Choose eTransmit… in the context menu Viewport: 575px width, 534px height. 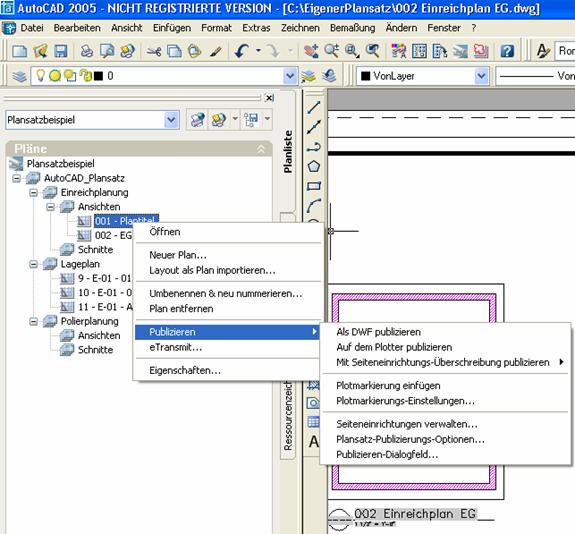[176, 347]
